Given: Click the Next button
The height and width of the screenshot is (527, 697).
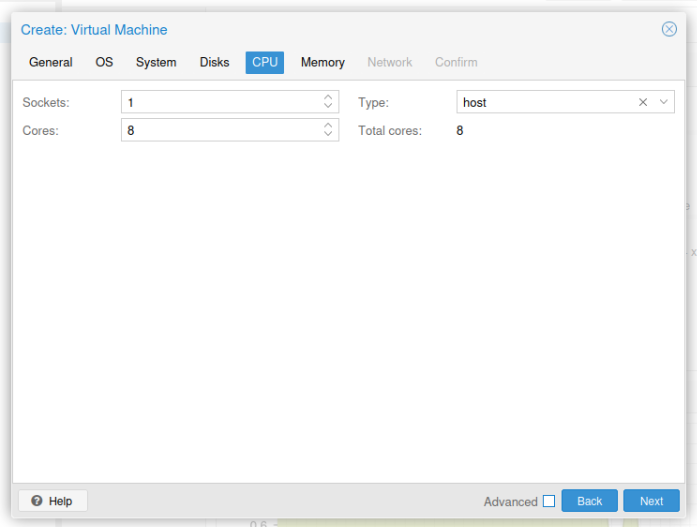Looking at the screenshot, I should tap(651, 501).
